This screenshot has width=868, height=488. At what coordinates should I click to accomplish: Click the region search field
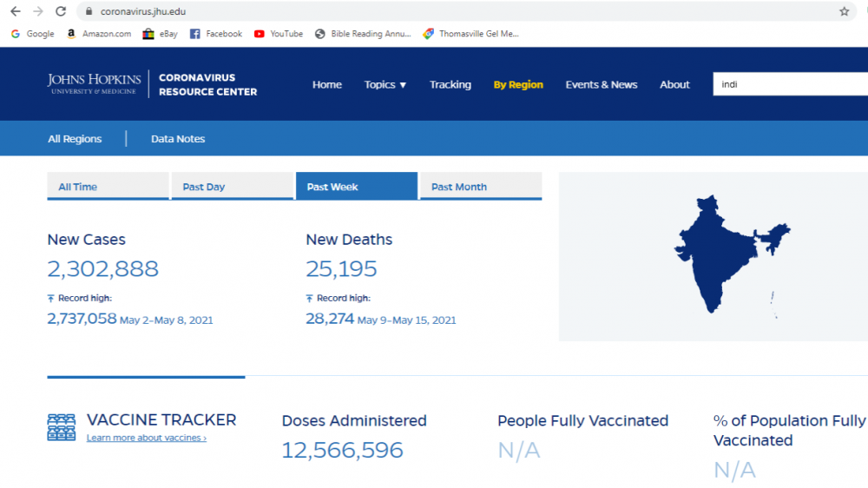pyautogui.click(x=790, y=84)
